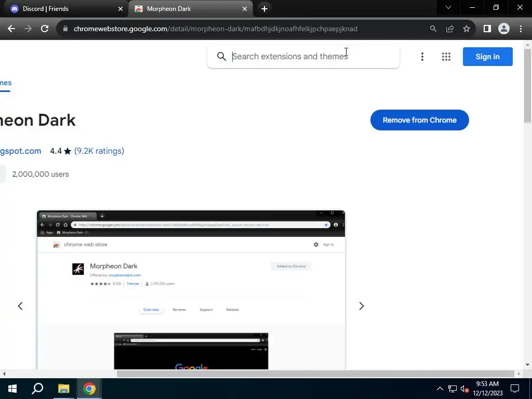Show previous screenshot in carousel
Viewport: 532px width, 399px height.
(x=20, y=306)
